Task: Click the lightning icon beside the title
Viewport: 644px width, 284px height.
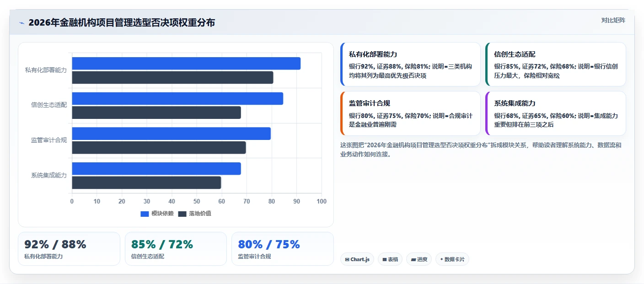Action: click(21, 23)
